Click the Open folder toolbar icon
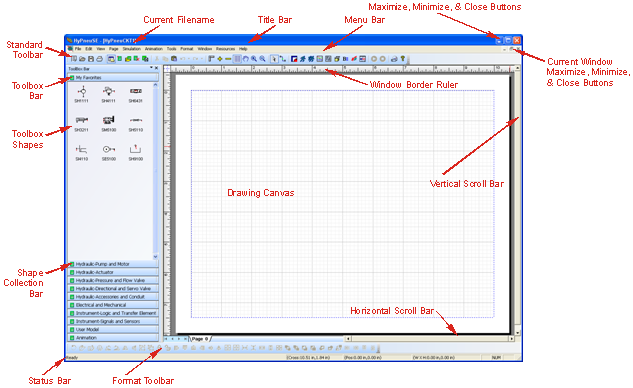 pos(82,59)
